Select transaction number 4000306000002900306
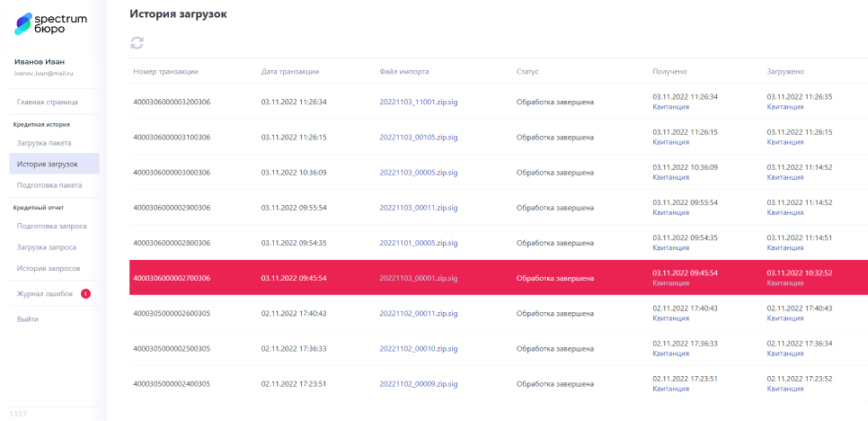868x421 pixels. click(x=172, y=208)
